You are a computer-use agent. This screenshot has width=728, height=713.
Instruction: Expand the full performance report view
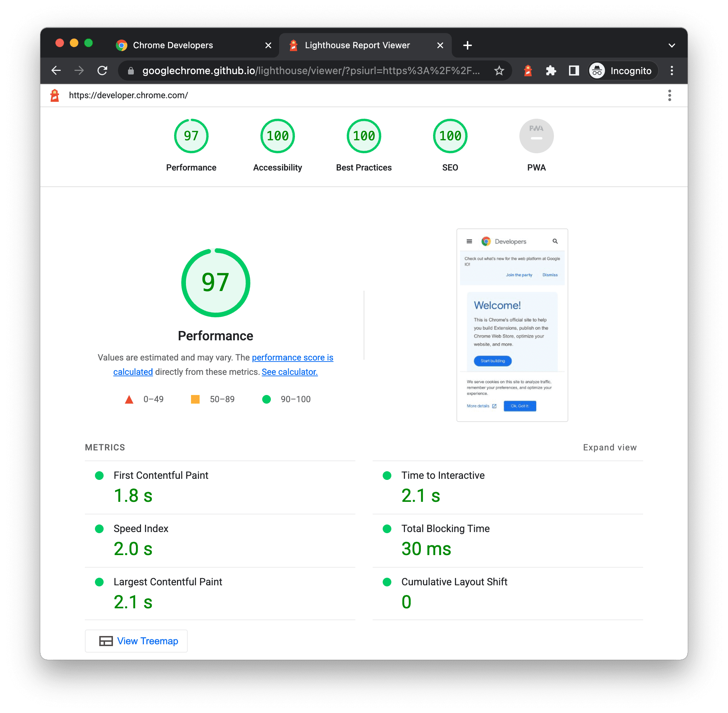610,447
